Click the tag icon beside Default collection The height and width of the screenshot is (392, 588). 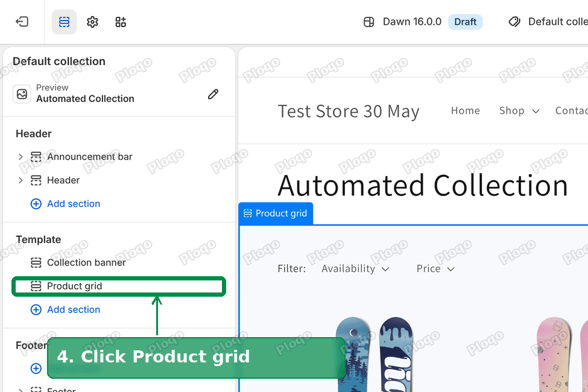tap(514, 22)
